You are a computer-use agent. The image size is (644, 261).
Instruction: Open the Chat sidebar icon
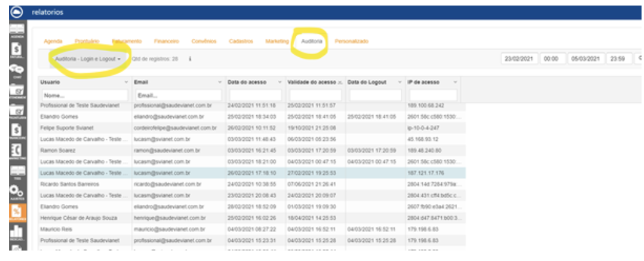click(x=17, y=70)
